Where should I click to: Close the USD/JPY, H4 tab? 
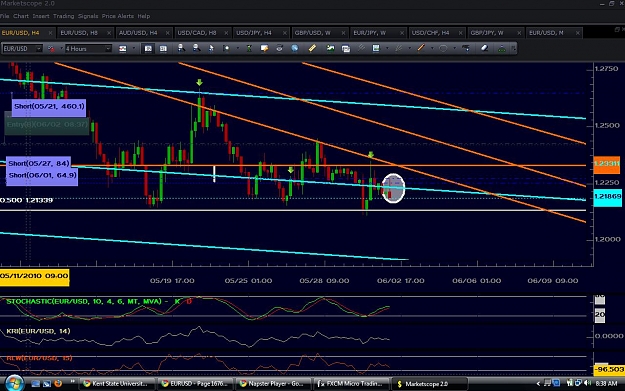[x=285, y=33]
